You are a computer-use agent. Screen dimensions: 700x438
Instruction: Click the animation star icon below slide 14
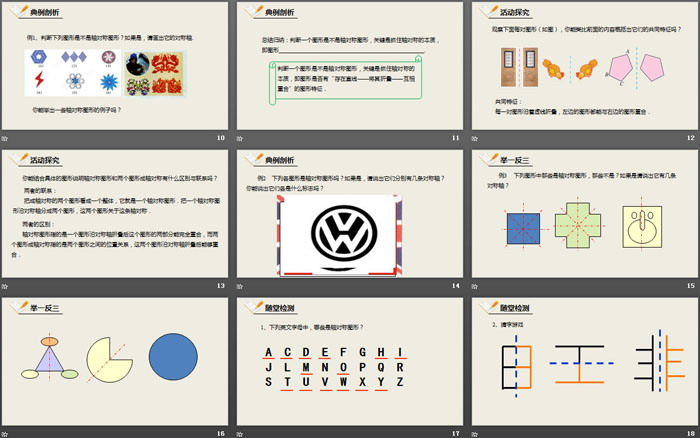[x=240, y=286]
